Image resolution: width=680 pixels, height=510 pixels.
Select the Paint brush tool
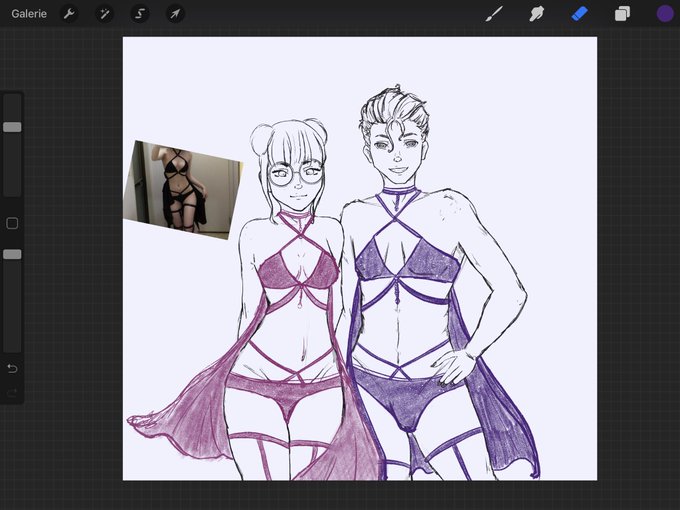pyautogui.click(x=494, y=14)
